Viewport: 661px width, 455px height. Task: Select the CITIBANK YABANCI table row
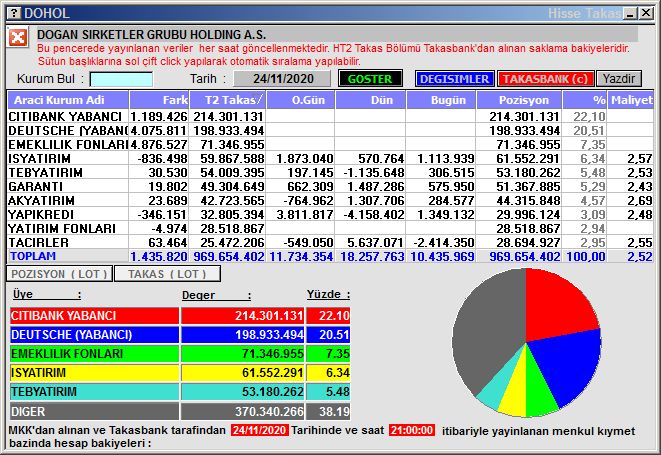click(x=330, y=116)
